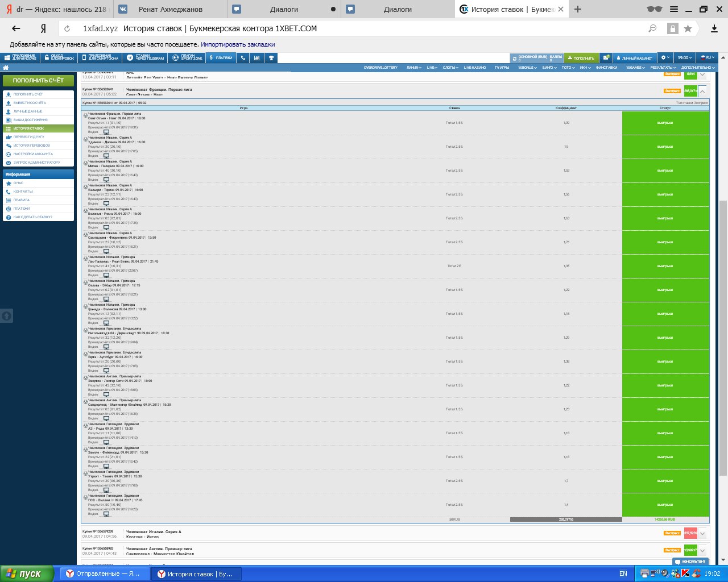Open video icon for ПСВ - Виллем II match

click(106, 514)
